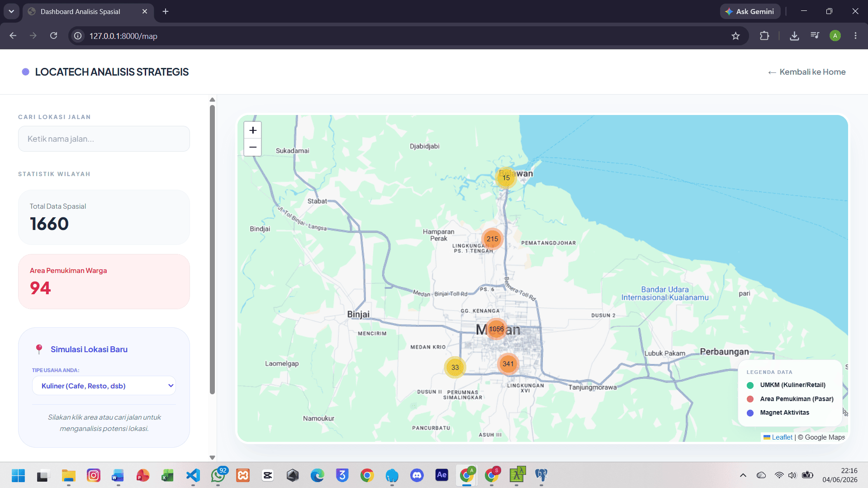
Task: Open the tab search dropdown arrow
Action: pos(11,11)
